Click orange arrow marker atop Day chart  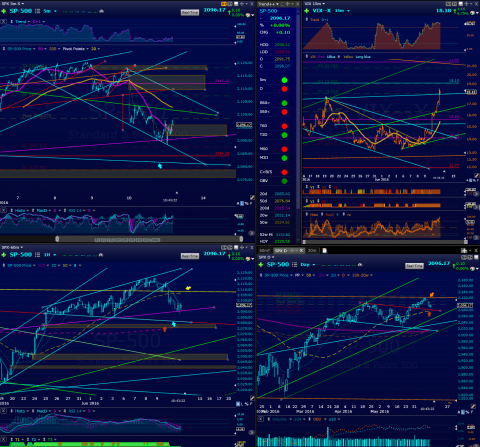[x=432, y=295]
